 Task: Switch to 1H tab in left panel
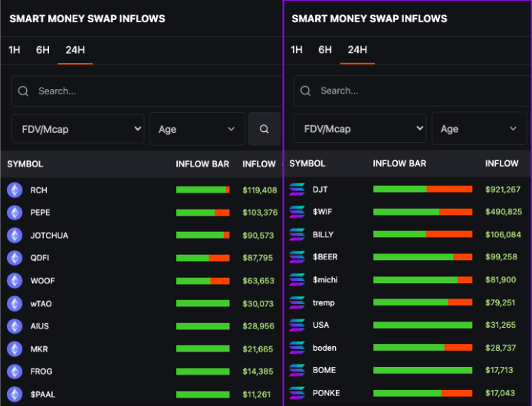[15, 50]
